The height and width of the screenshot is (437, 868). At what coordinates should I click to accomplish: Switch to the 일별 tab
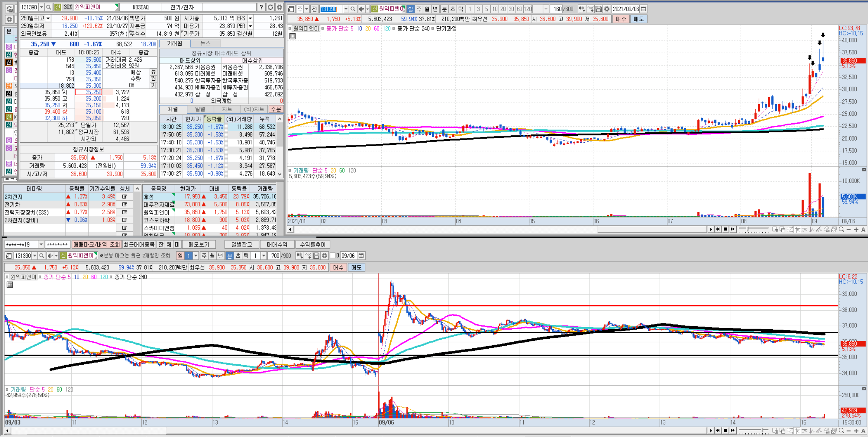(x=200, y=109)
